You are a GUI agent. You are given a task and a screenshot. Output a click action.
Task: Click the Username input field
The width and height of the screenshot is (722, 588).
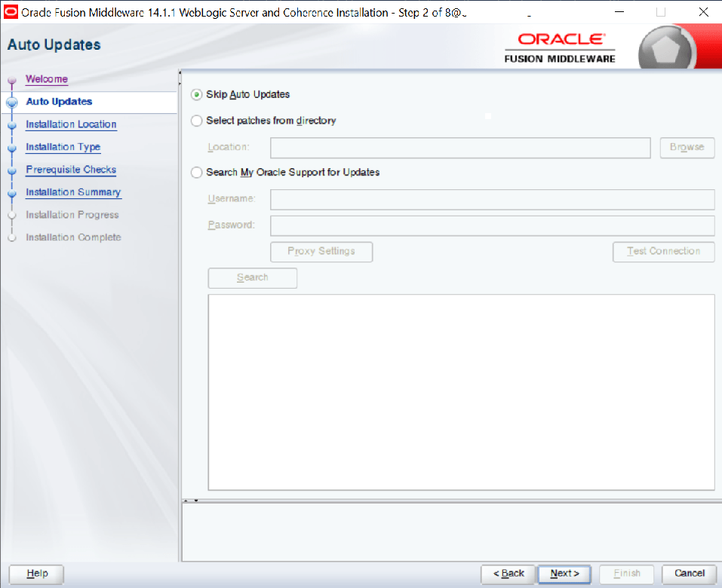(490, 199)
